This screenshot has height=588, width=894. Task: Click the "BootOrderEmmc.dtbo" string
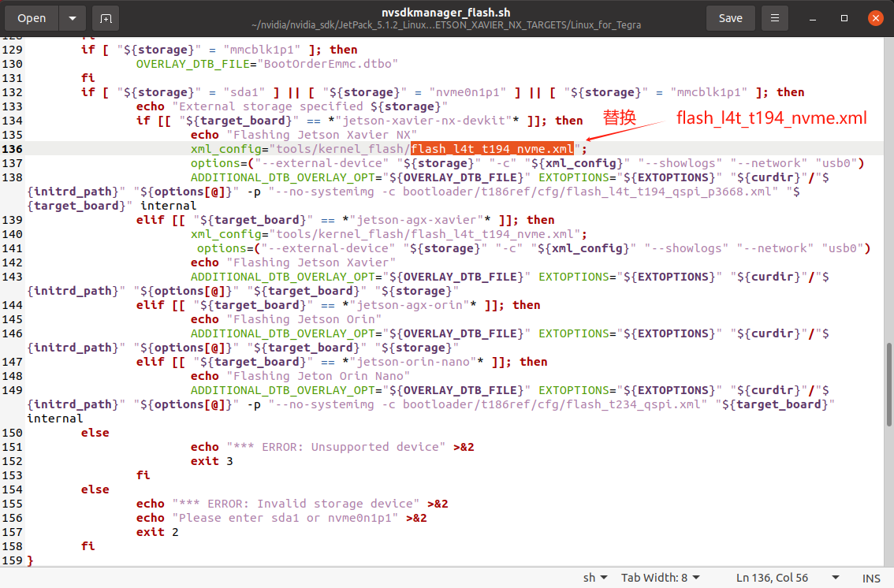coord(328,64)
